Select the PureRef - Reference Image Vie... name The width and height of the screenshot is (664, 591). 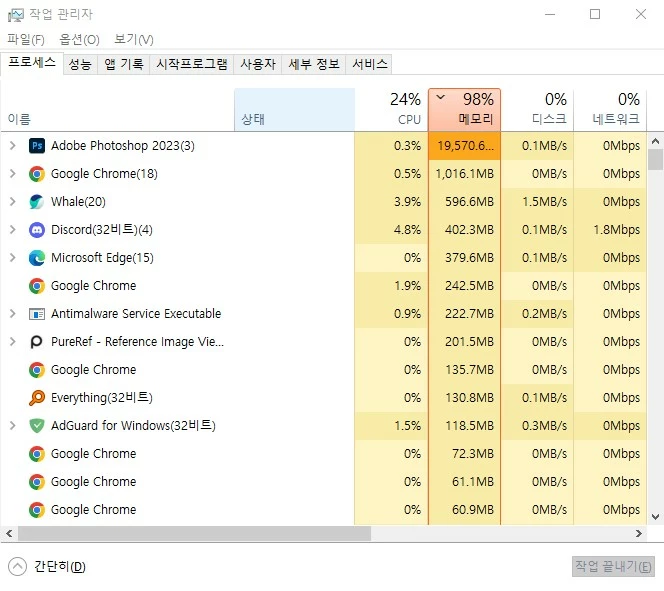click(x=137, y=342)
